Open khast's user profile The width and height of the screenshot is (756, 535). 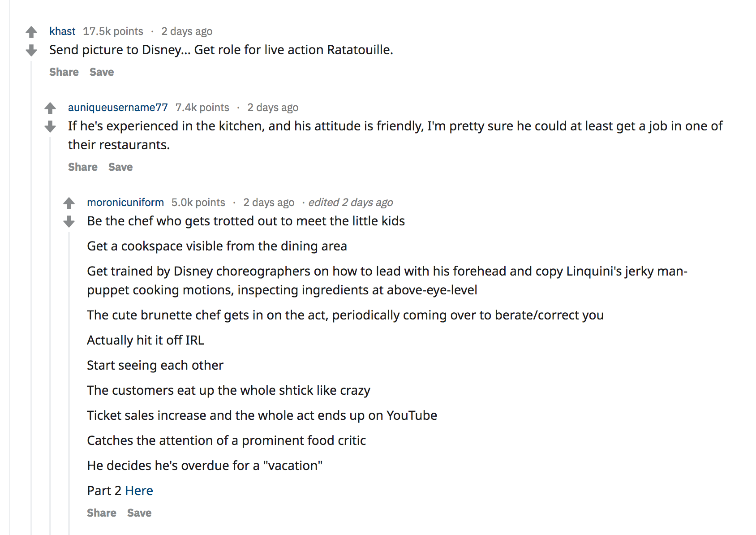[x=62, y=31]
